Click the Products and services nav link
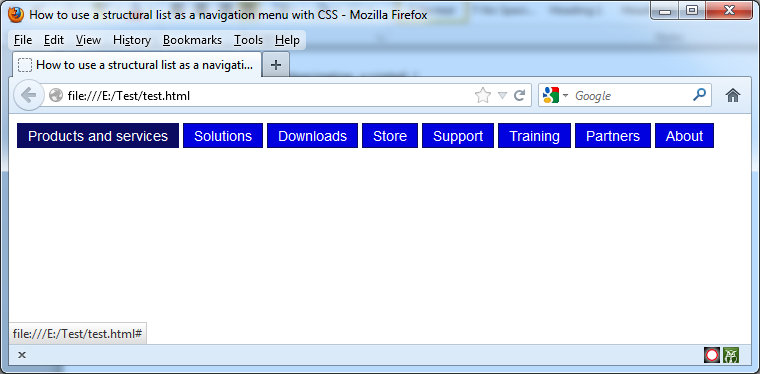This screenshot has height=374, width=760. coord(98,136)
